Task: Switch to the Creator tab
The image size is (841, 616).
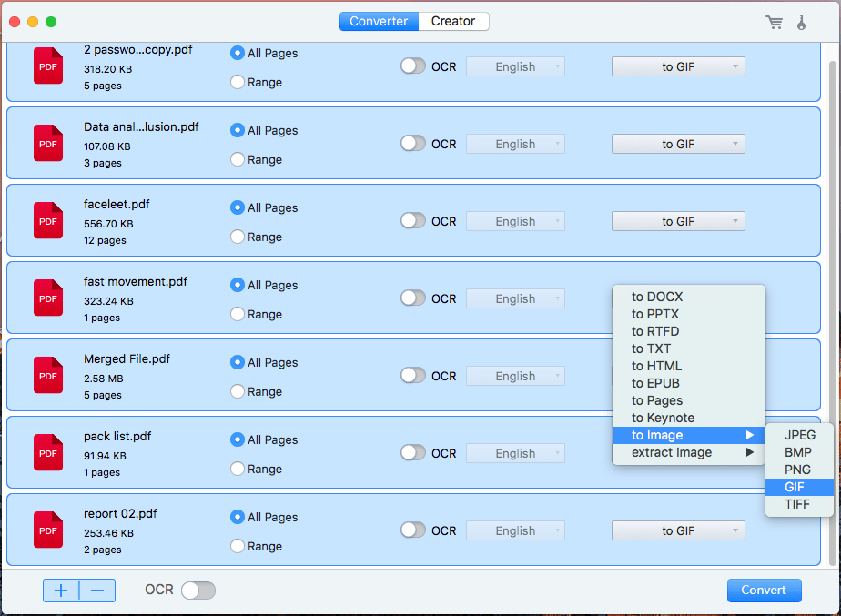Action: pos(453,22)
